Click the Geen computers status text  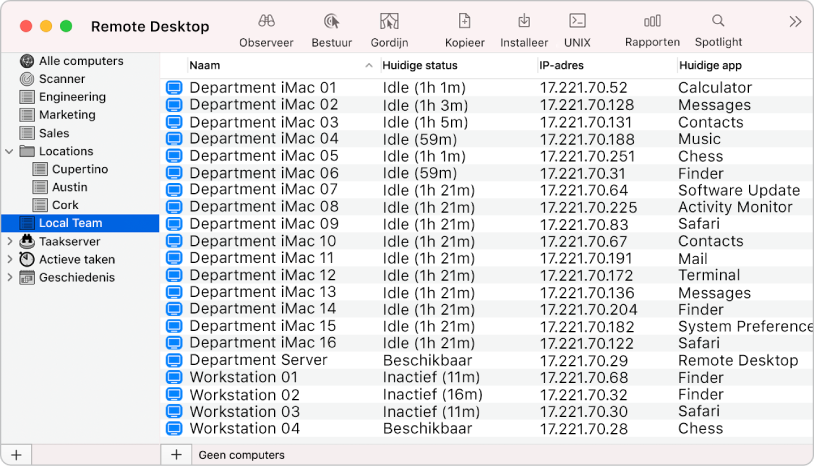pyautogui.click(x=241, y=455)
